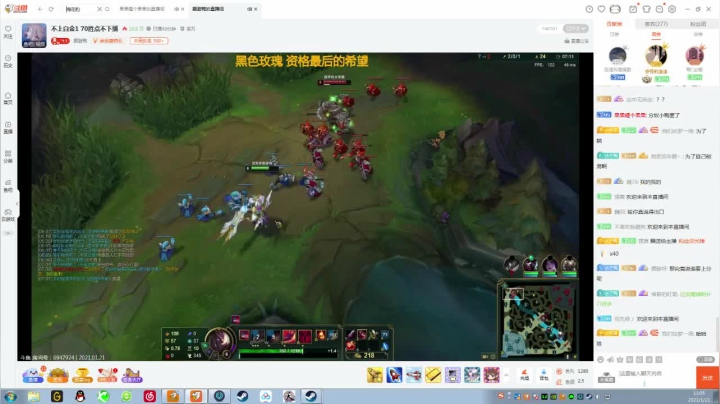Select the fan group tab at right

(698, 24)
